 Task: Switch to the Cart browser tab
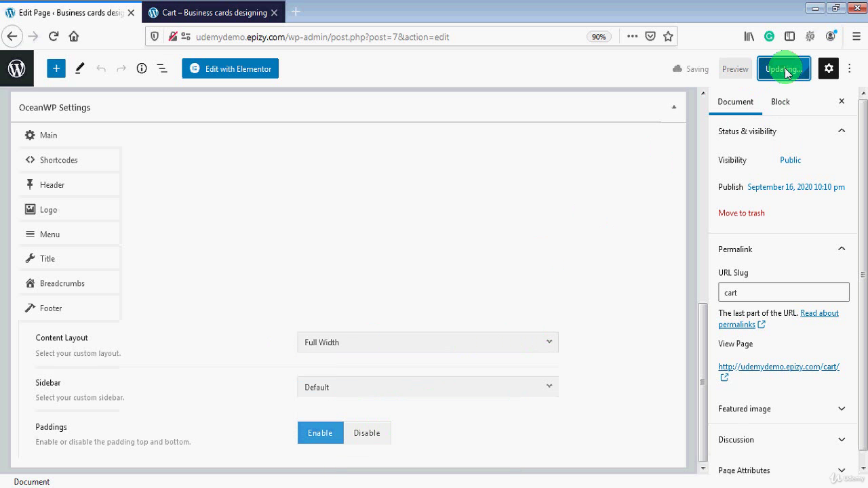(x=213, y=13)
